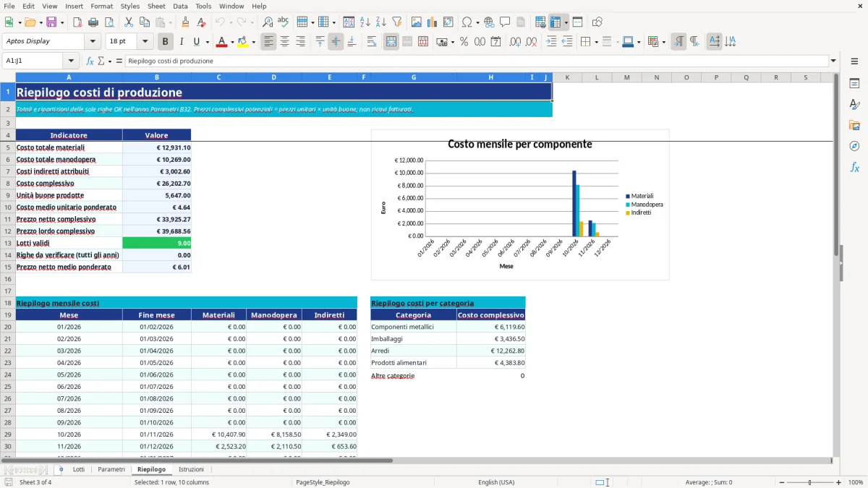
Task: Save the document with the Save icon
Action: [x=51, y=22]
